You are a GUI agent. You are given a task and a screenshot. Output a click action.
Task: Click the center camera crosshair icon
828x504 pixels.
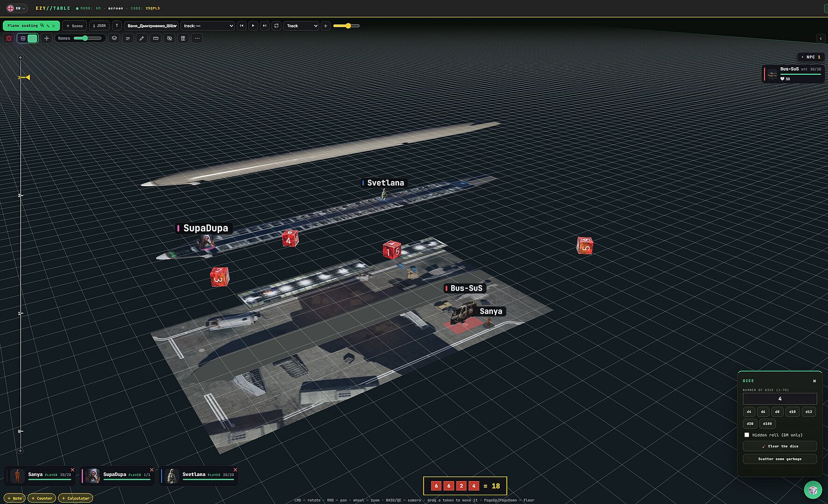[47, 38]
